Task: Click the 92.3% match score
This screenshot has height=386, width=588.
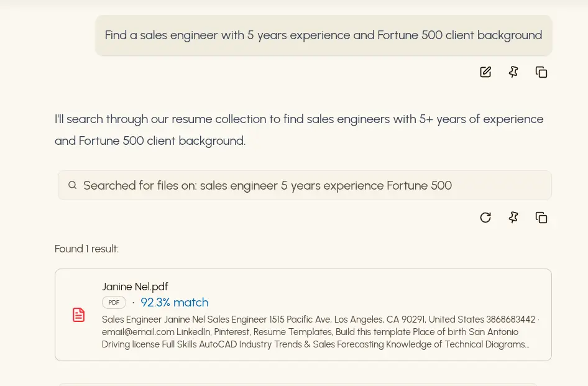Action: [x=175, y=303]
